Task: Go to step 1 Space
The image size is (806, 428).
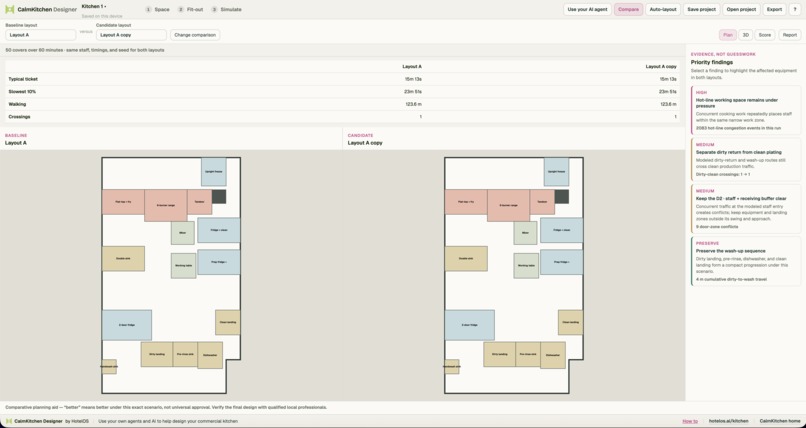Action: 157,9
